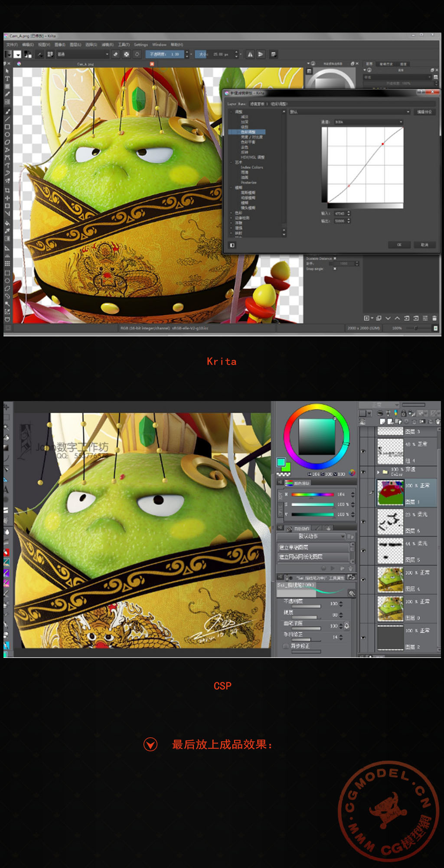This screenshot has width=444, height=868.
Task: Adjust the Hue slider in CSP color panel
Action: 312,494
